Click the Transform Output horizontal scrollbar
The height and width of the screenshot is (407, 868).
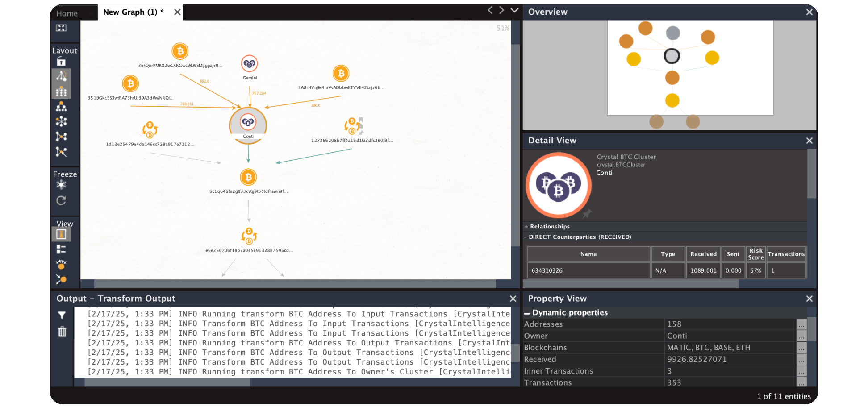click(x=168, y=382)
